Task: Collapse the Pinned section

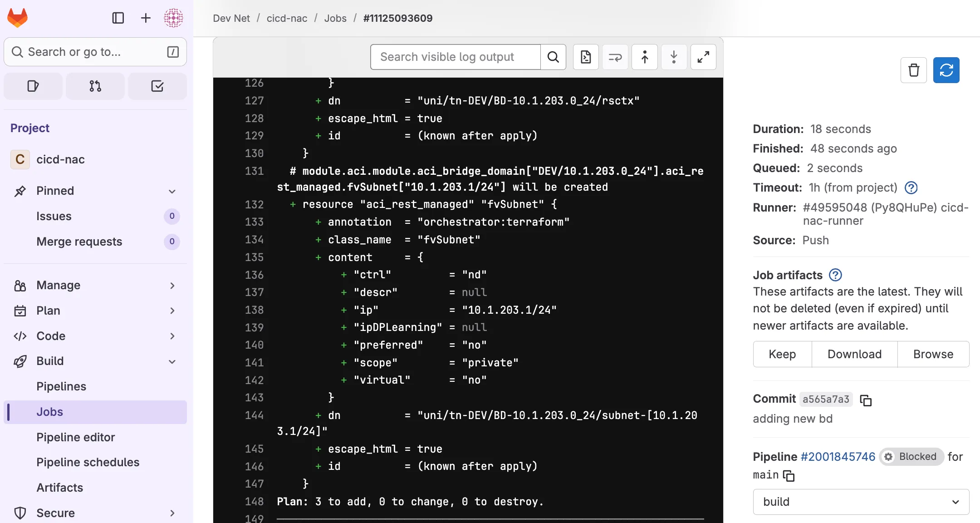Action: pyautogui.click(x=172, y=191)
